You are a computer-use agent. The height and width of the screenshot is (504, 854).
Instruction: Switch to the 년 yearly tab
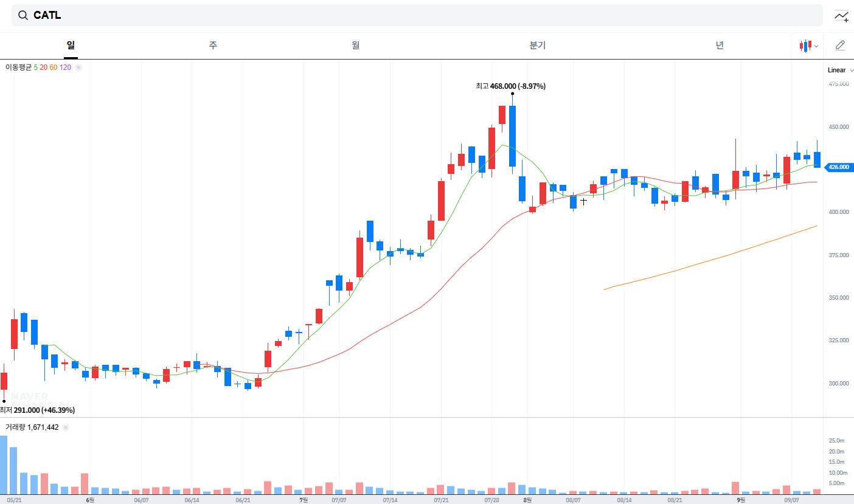[x=720, y=46]
